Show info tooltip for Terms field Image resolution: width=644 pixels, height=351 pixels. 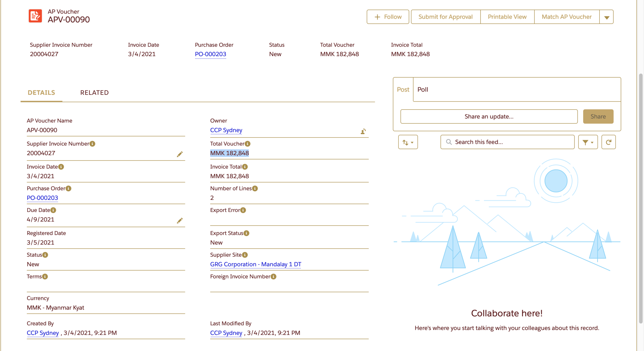click(x=45, y=277)
